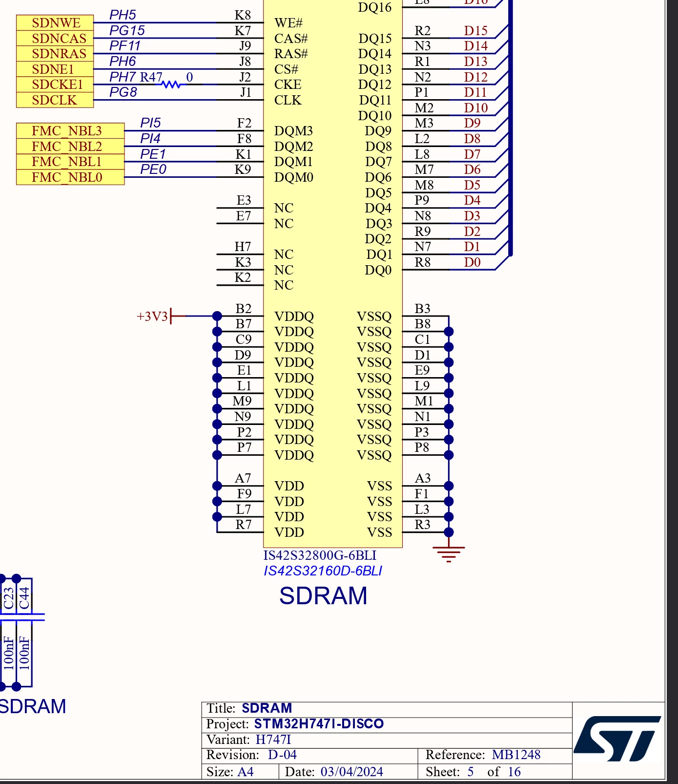Select the MB1248 reference value
Viewport: 678px width, 784px height.
[x=516, y=755]
